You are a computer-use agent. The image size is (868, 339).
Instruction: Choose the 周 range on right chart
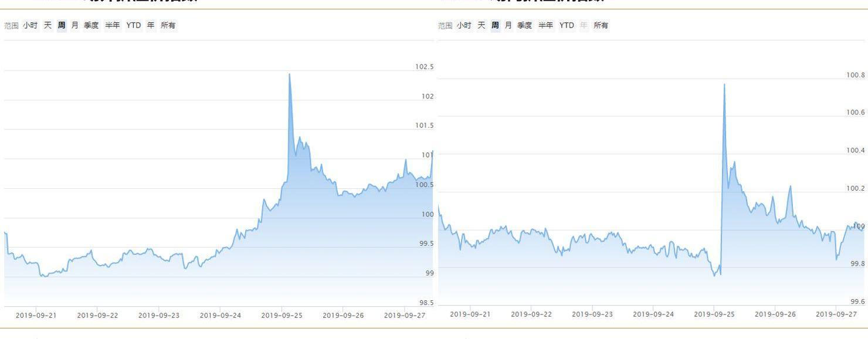click(496, 25)
